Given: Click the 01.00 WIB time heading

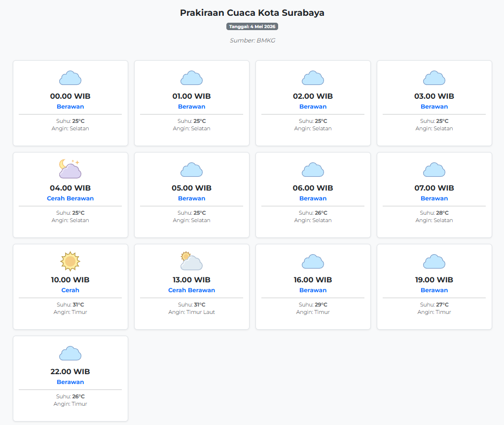Looking at the screenshot, I should tap(191, 96).
